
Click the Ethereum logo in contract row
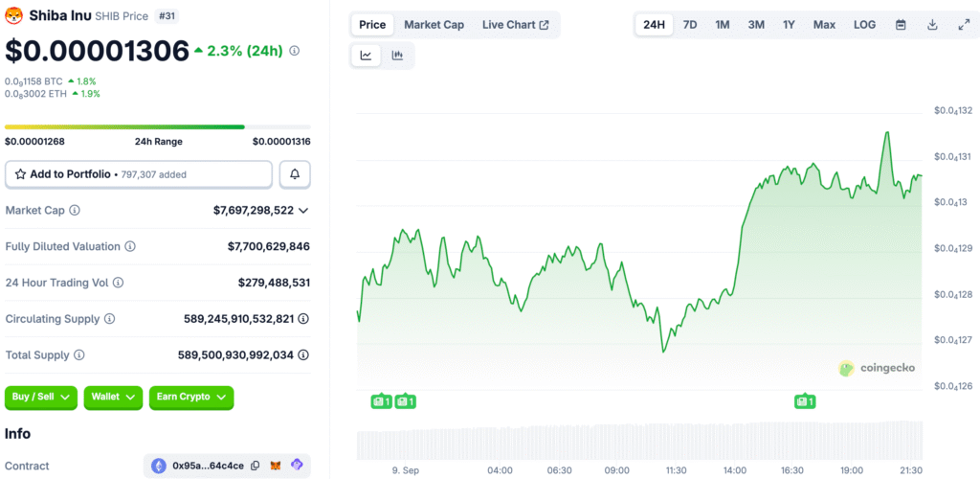(x=159, y=466)
